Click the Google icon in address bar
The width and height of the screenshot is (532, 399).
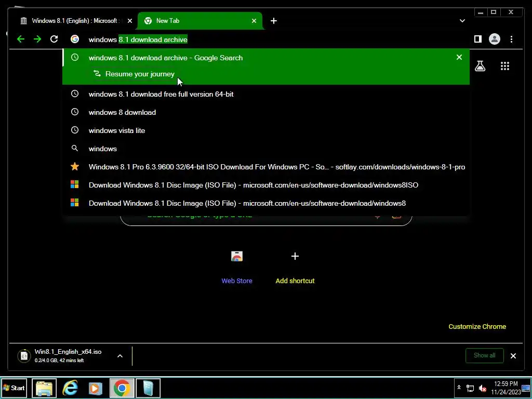pyautogui.click(x=75, y=39)
